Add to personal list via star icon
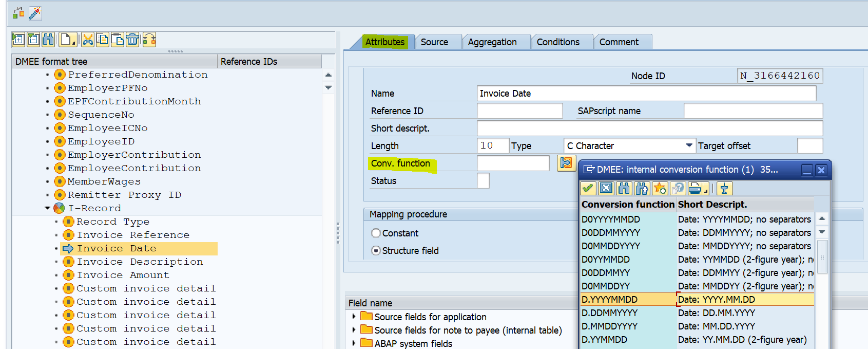The width and height of the screenshot is (868, 349). pos(660,189)
